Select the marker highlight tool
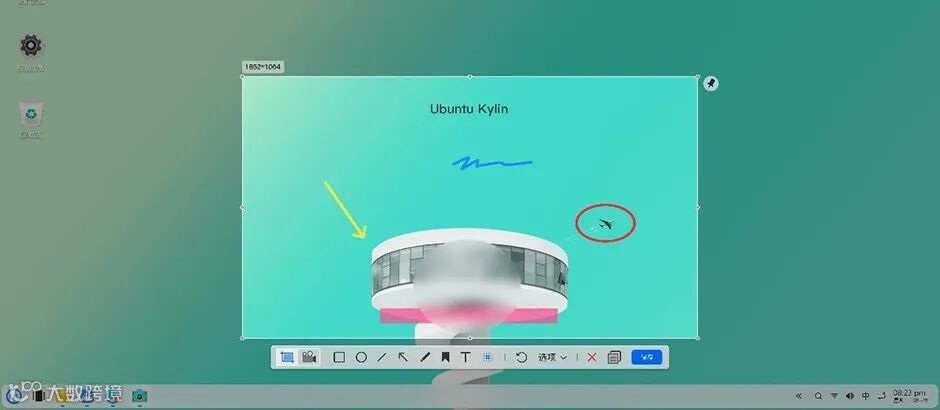 (445, 357)
